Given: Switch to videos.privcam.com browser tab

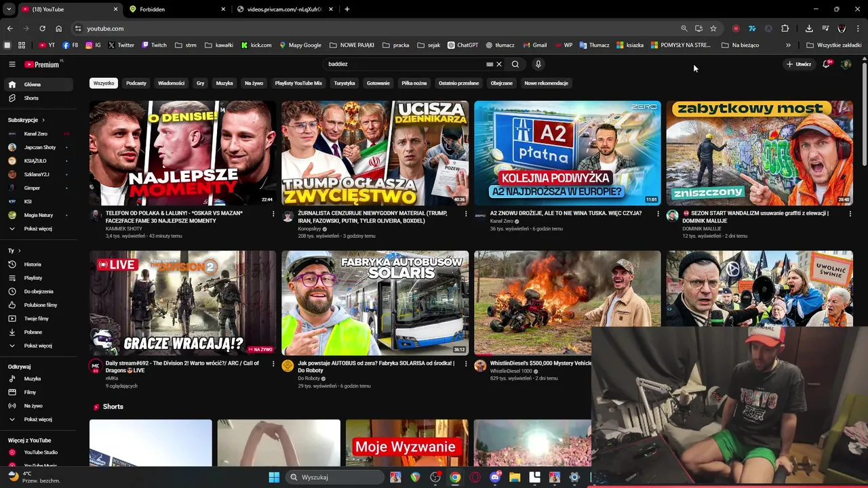Looking at the screenshot, I should [x=283, y=9].
